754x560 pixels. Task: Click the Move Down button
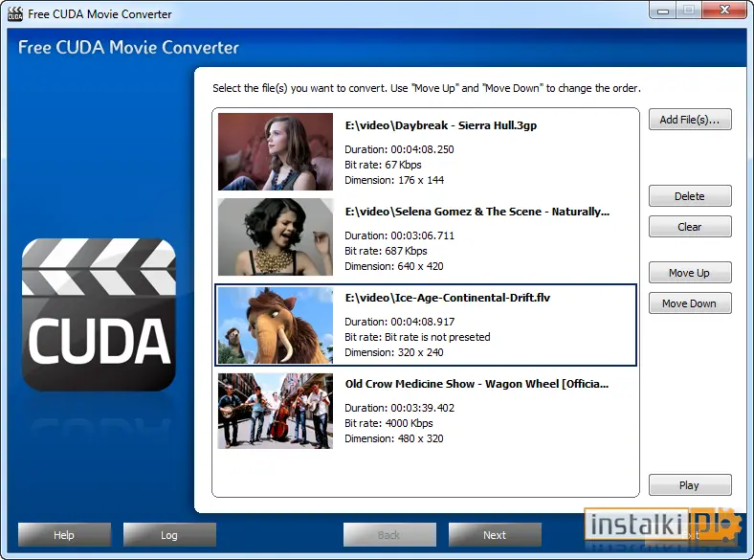[690, 303]
